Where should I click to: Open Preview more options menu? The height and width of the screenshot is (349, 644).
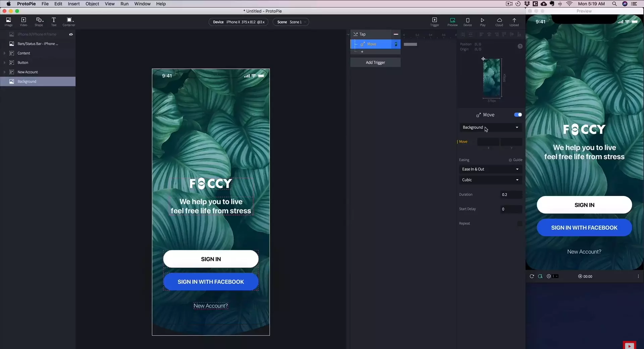tap(638, 276)
